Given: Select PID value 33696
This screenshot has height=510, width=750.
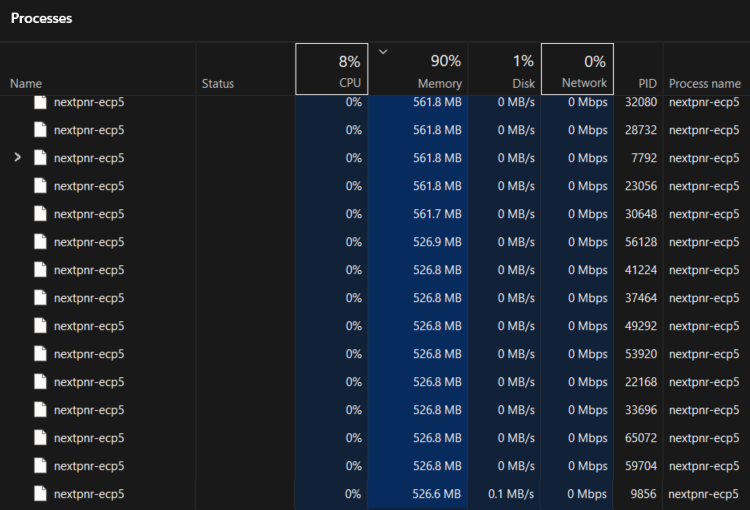Looking at the screenshot, I should click(x=641, y=410).
